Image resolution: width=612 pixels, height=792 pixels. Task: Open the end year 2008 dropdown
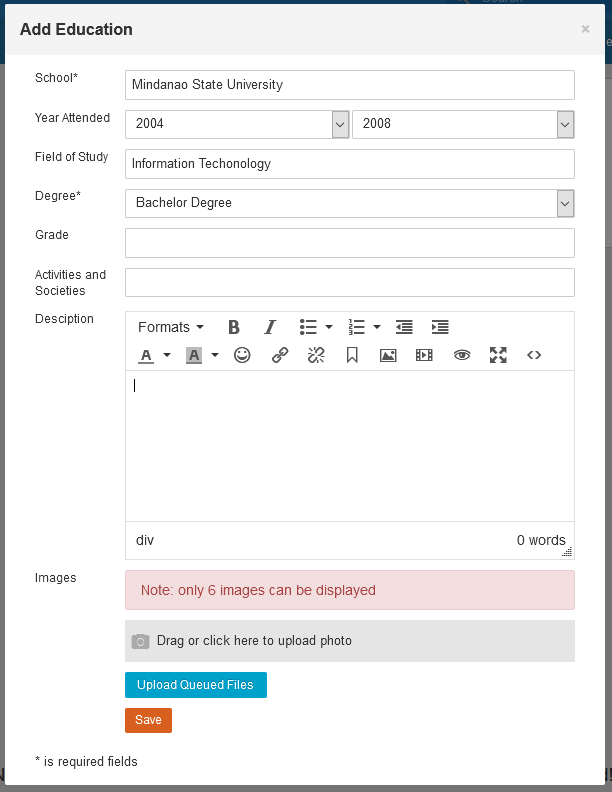click(565, 124)
